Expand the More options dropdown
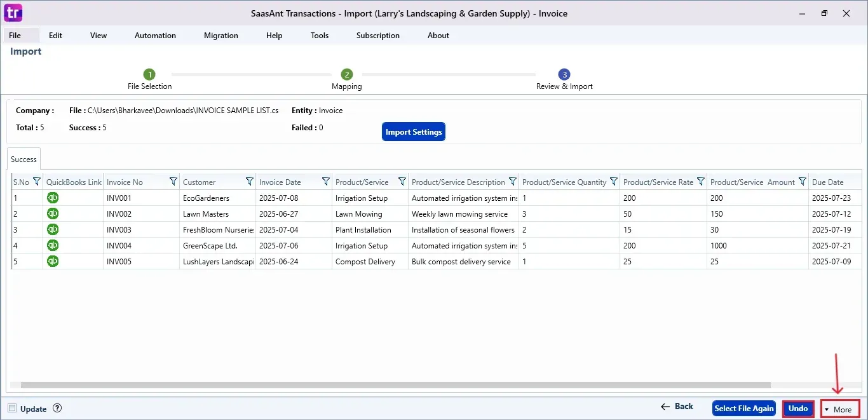Screen dimensions: 868x420 coord(839,409)
